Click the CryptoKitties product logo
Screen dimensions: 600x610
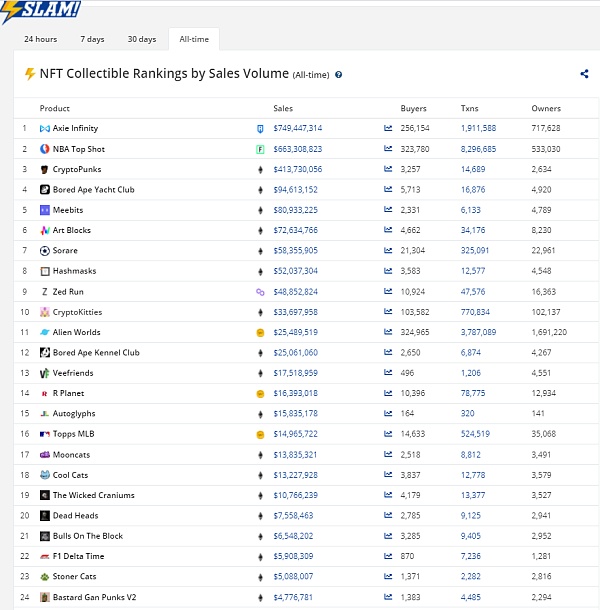click(45, 312)
